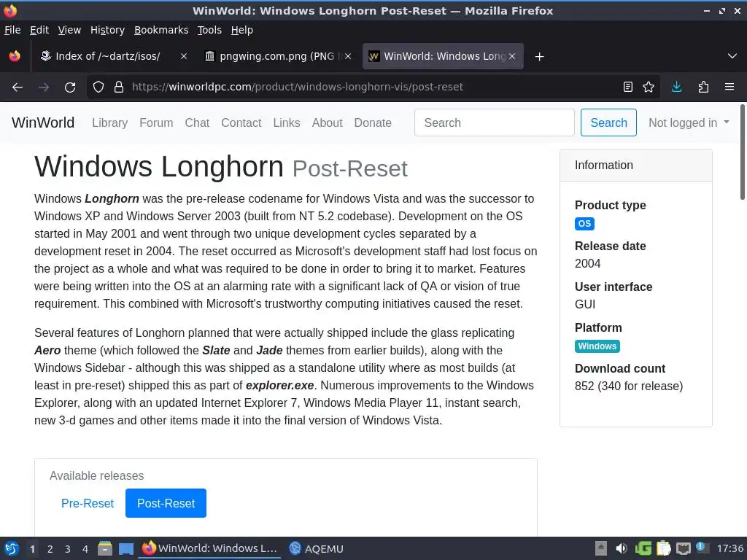747x560 pixels.
Task: Close the pngwing.com.png tab
Action: (x=348, y=56)
